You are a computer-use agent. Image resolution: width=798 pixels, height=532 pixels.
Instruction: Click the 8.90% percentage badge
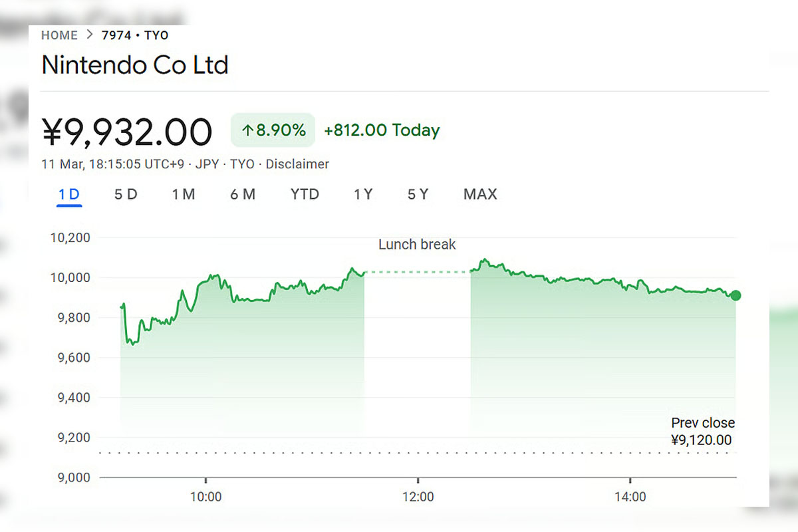coord(273,130)
